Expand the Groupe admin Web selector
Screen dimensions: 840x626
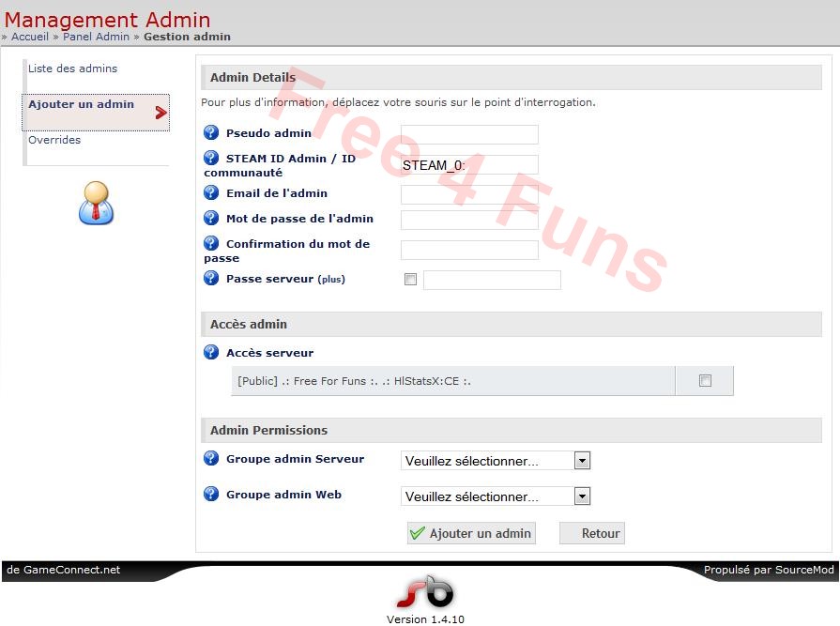tap(582, 496)
